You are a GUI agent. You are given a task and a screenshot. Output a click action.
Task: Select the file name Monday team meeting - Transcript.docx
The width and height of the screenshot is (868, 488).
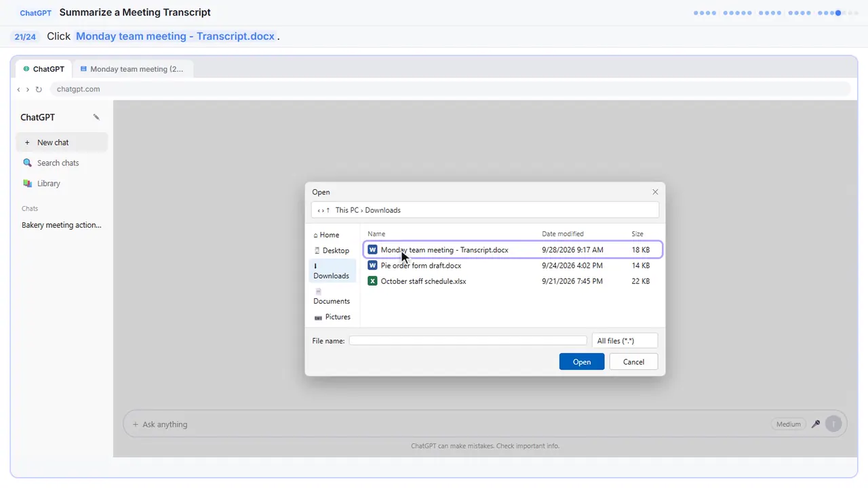coord(445,250)
